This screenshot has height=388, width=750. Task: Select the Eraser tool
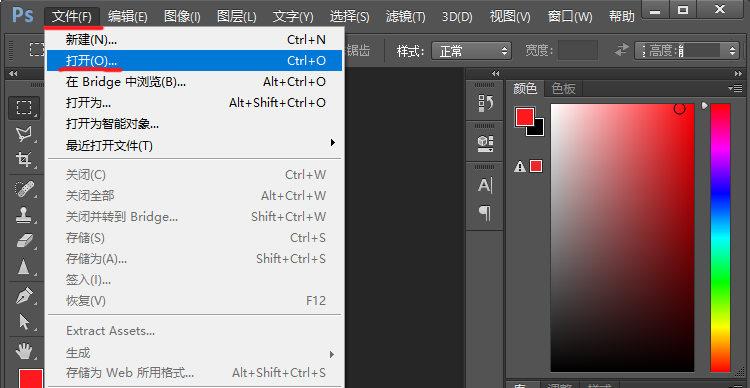coord(24,241)
